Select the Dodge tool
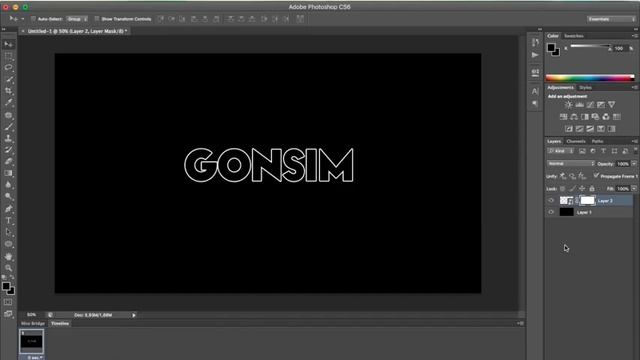This screenshot has height=360, width=640. [8, 196]
